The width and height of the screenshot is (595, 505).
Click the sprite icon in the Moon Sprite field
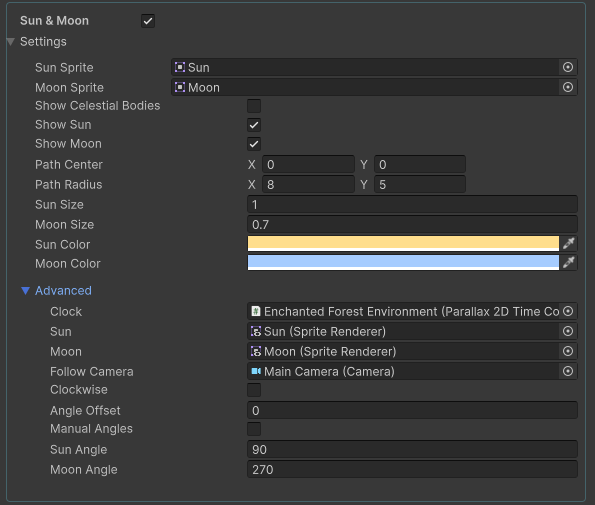pyautogui.click(x=180, y=87)
